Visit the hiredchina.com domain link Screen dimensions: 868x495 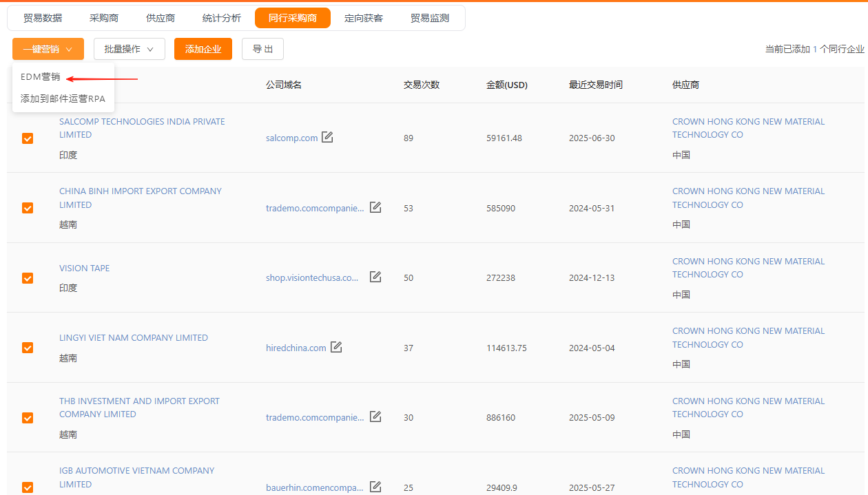pos(296,348)
